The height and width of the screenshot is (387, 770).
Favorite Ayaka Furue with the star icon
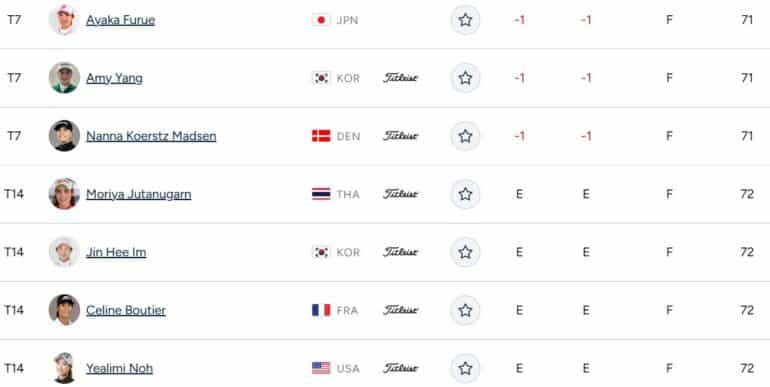(465, 20)
